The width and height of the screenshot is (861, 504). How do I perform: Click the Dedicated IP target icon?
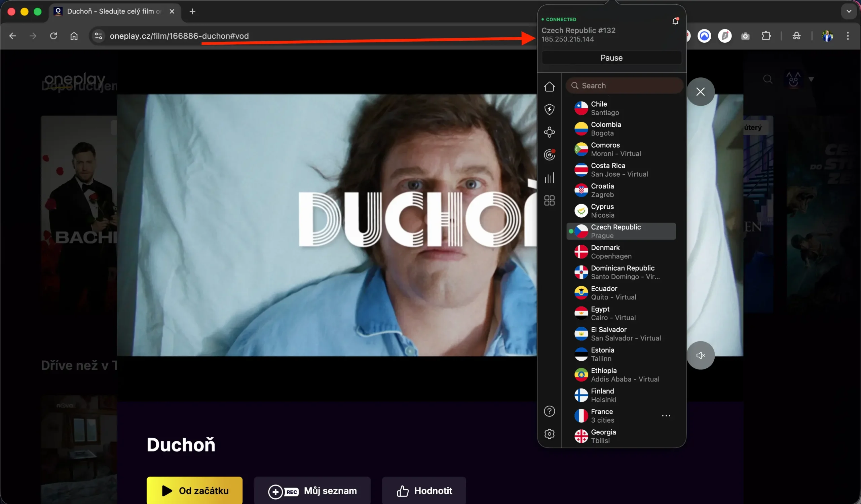pyautogui.click(x=550, y=155)
